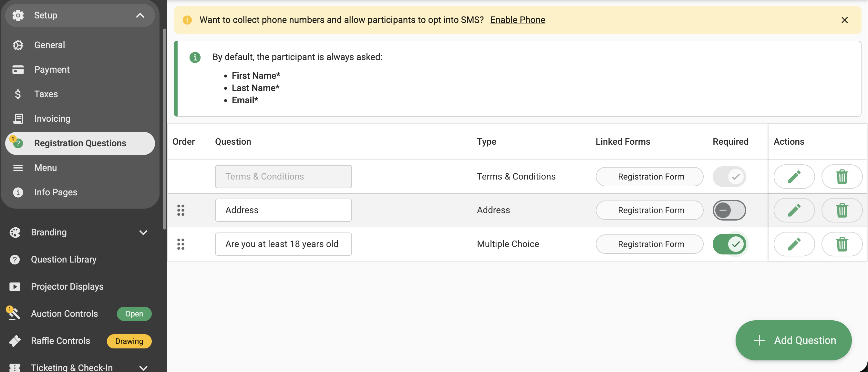
Task: Click the sidebar vertical scrollbar
Action: point(164,129)
